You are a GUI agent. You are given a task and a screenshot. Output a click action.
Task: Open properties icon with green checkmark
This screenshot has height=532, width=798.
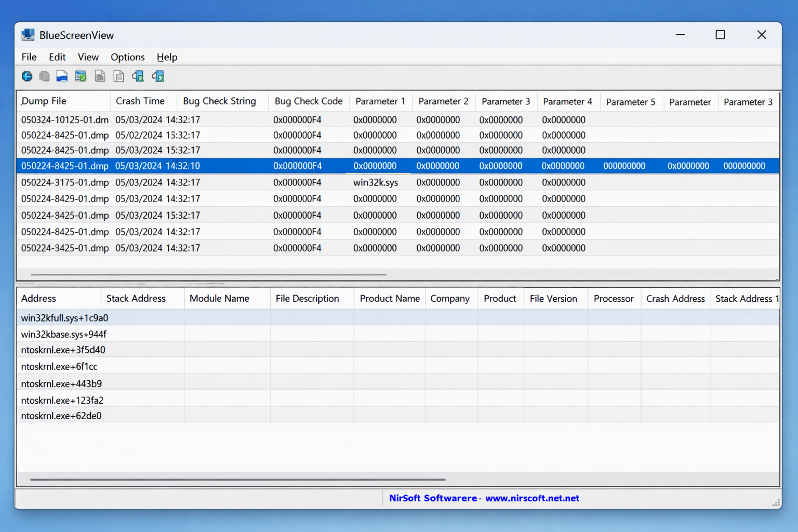click(x=81, y=76)
